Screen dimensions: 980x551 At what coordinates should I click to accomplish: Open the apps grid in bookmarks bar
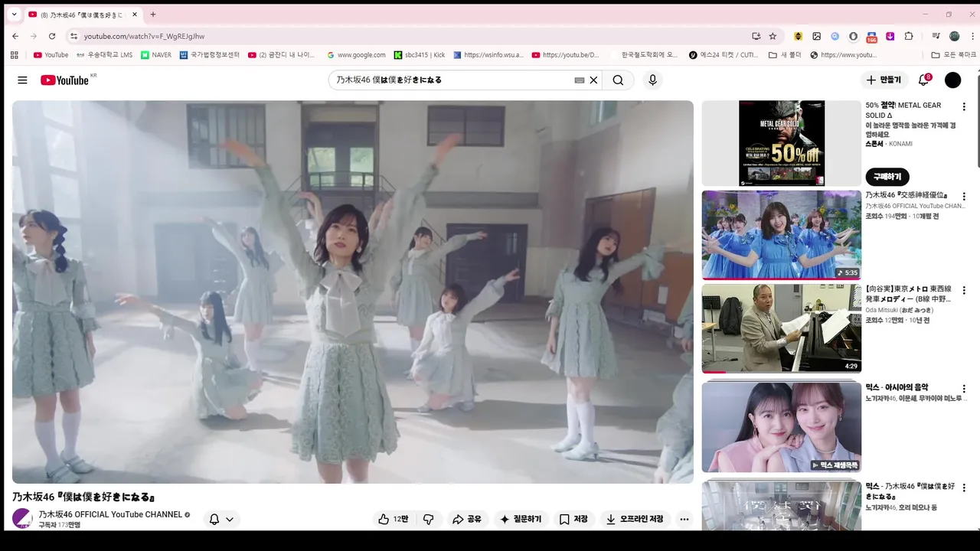tap(15, 55)
